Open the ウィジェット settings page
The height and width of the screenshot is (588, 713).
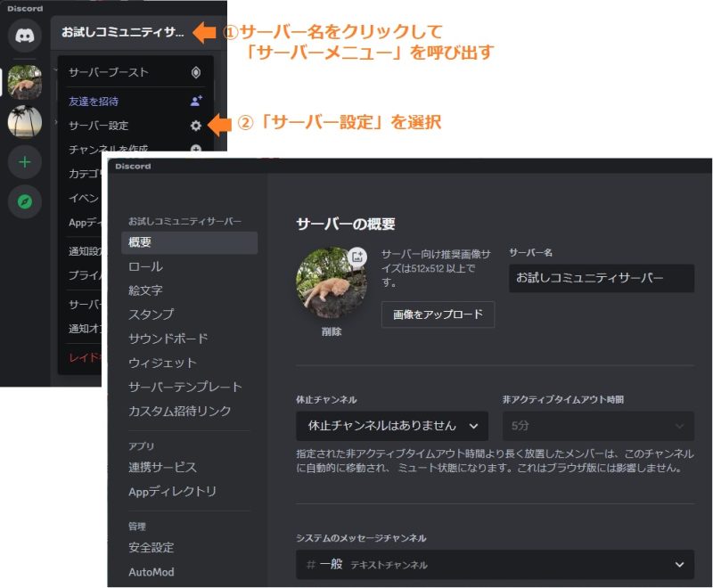coord(190,363)
